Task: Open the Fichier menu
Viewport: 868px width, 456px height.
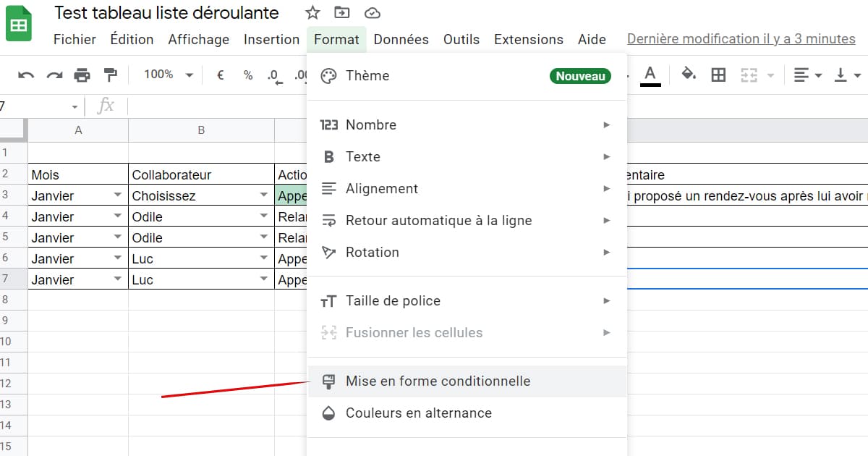Action: point(75,40)
